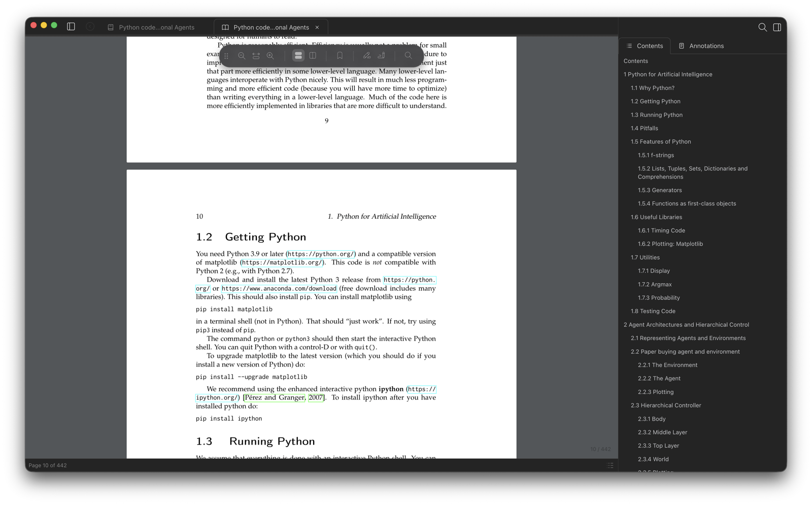Jump to 1.5 Features of Python
812x505 pixels.
660,142
